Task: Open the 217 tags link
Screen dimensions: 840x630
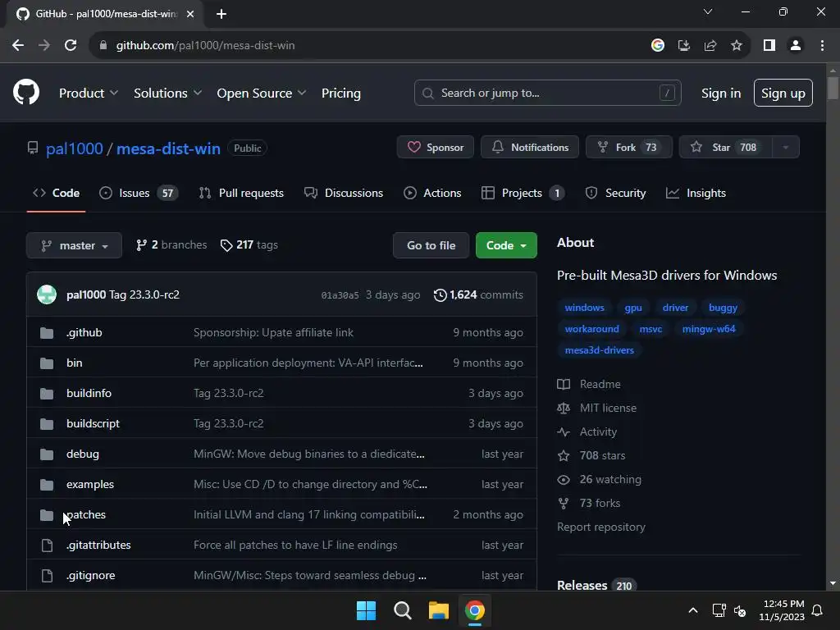Action: (x=249, y=244)
